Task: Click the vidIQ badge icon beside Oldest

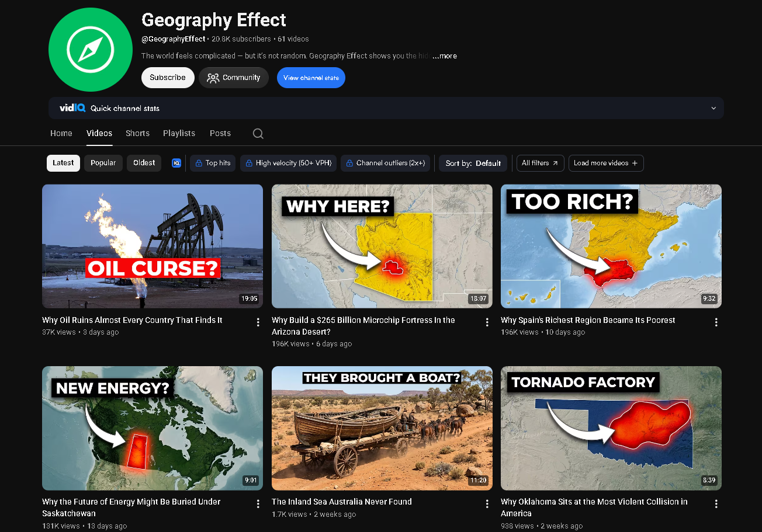Action: (176, 163)
